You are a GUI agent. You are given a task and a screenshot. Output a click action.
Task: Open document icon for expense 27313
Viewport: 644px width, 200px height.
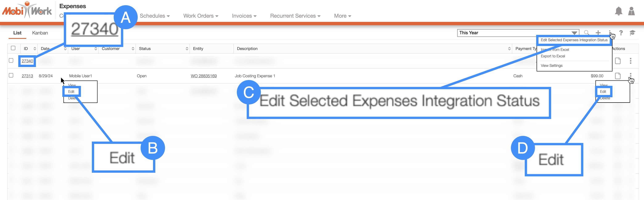(618, 76)
